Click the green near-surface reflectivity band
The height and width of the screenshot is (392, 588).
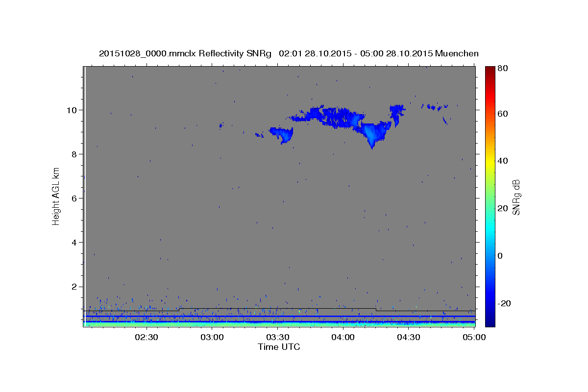click(x=279, y=324)
